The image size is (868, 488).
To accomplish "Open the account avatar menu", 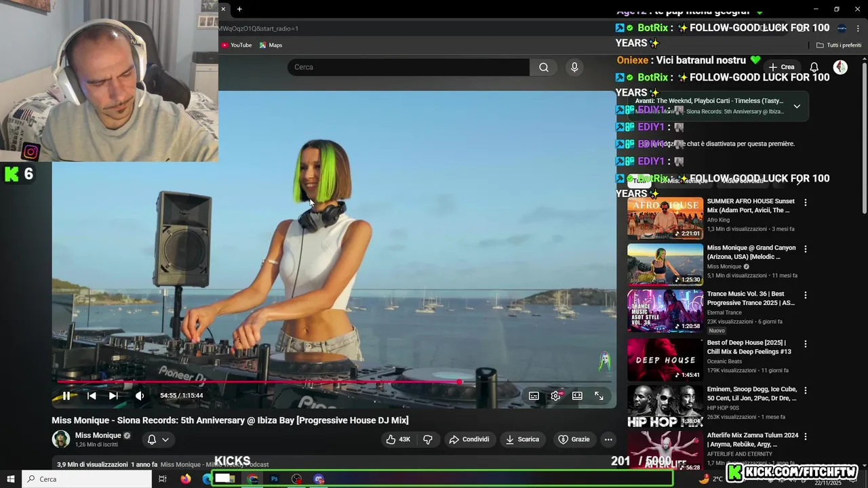I will click(840, 67).
